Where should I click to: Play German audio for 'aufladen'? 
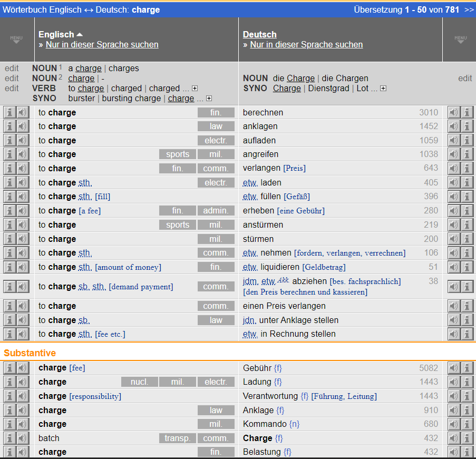[x=453, y=141]
